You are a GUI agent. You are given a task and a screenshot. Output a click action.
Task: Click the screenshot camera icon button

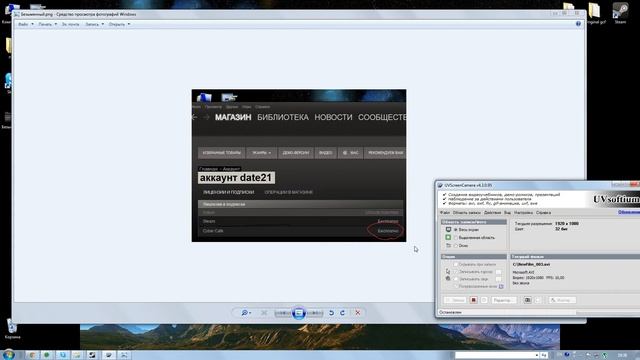(527, 300)
